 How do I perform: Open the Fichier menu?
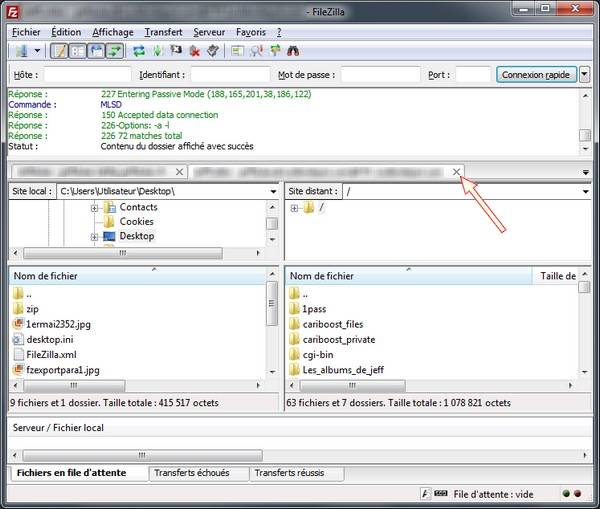(x=26, y=32)
